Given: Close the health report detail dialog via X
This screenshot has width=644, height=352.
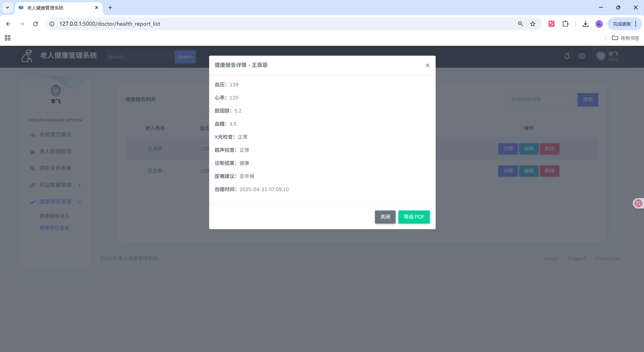Looking at the screenshot, I should (x=427, y=65).
